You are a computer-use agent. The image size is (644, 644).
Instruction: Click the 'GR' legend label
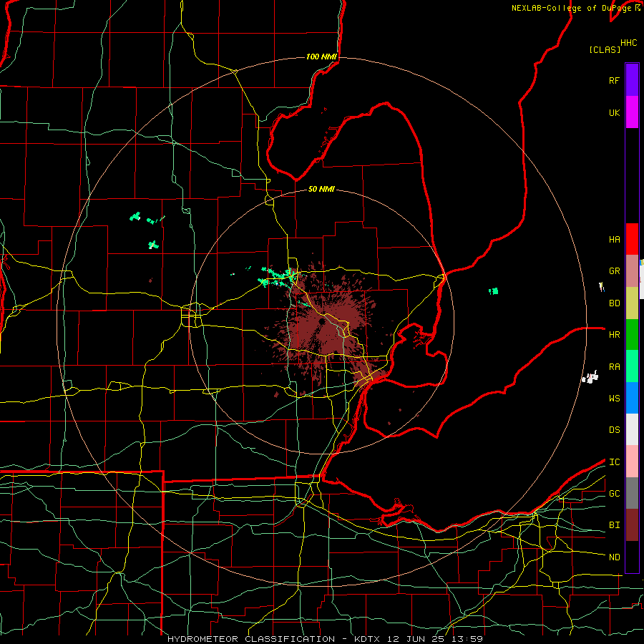pyautogui.click(x=614, y=271)
